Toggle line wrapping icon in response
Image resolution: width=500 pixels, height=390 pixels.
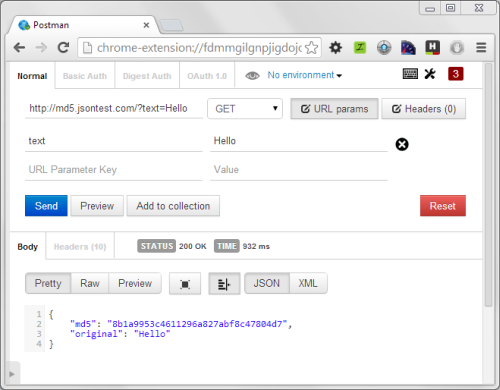[x=224, y=284]
